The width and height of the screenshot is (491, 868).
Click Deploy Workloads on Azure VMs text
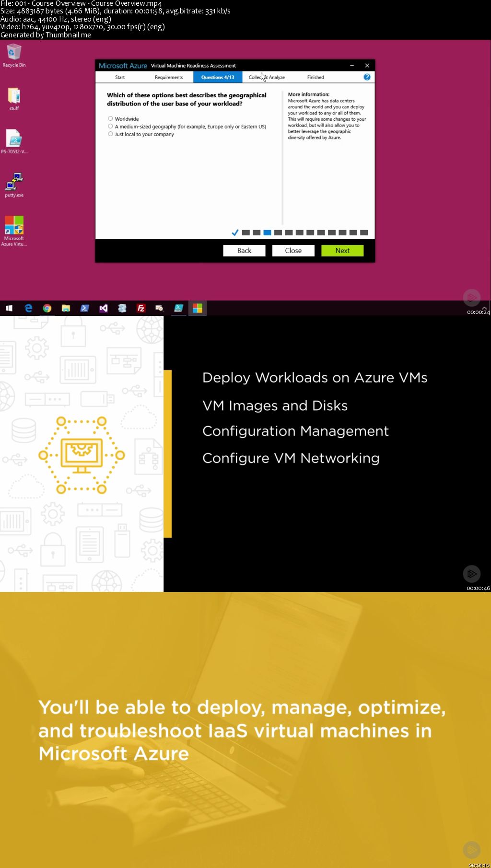point(315,378)
